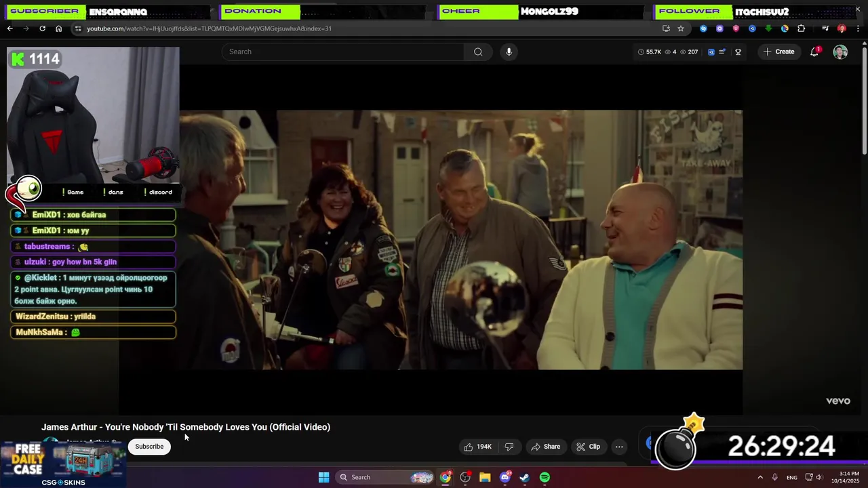Image resolution: width=868 pixels, height=488 pixels.
Task: Open the pink shield extension
Action: click(736, 28)
